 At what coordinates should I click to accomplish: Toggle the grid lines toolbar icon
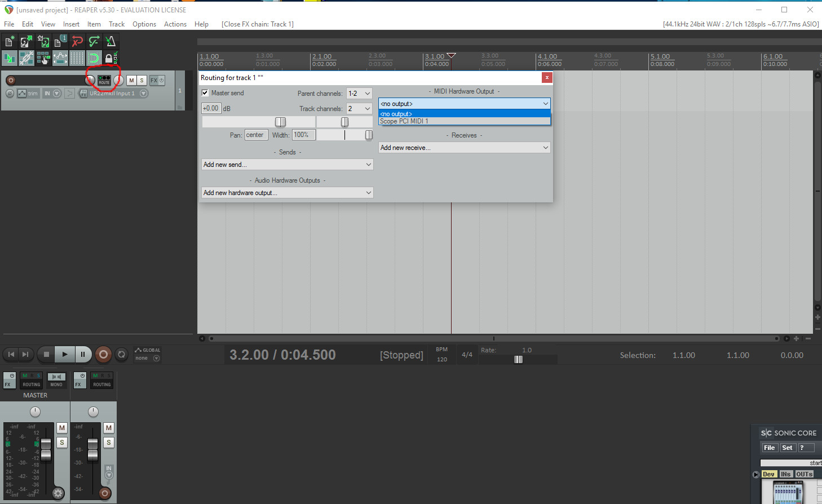click(x=77, y=58)
